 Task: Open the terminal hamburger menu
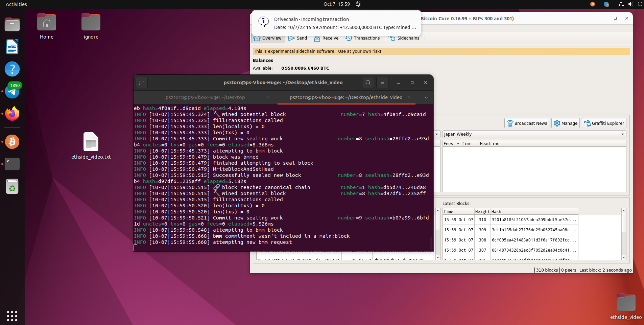382,83
